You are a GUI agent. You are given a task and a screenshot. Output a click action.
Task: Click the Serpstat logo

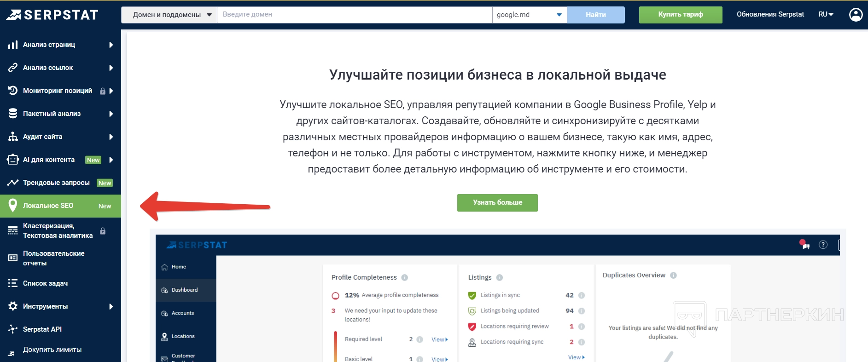(52, 15)
